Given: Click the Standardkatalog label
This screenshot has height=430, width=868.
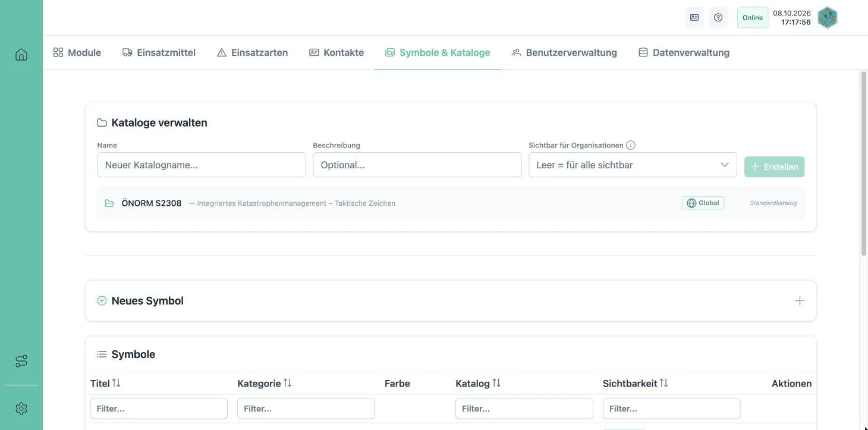Looking at the screenshot, I should [x=773, y=203].
